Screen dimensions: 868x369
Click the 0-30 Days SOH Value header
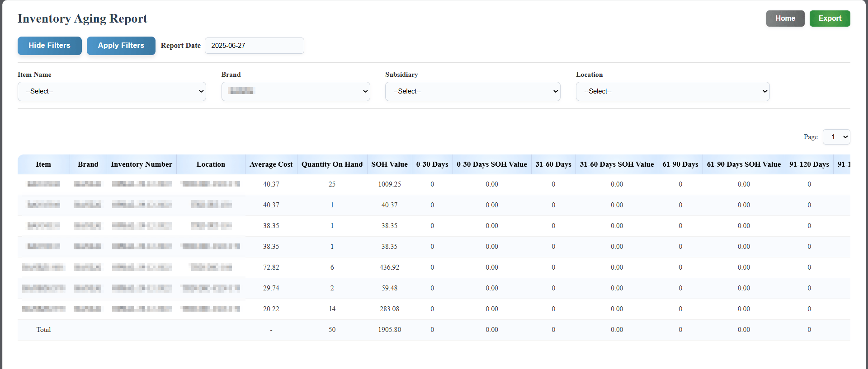492,164
